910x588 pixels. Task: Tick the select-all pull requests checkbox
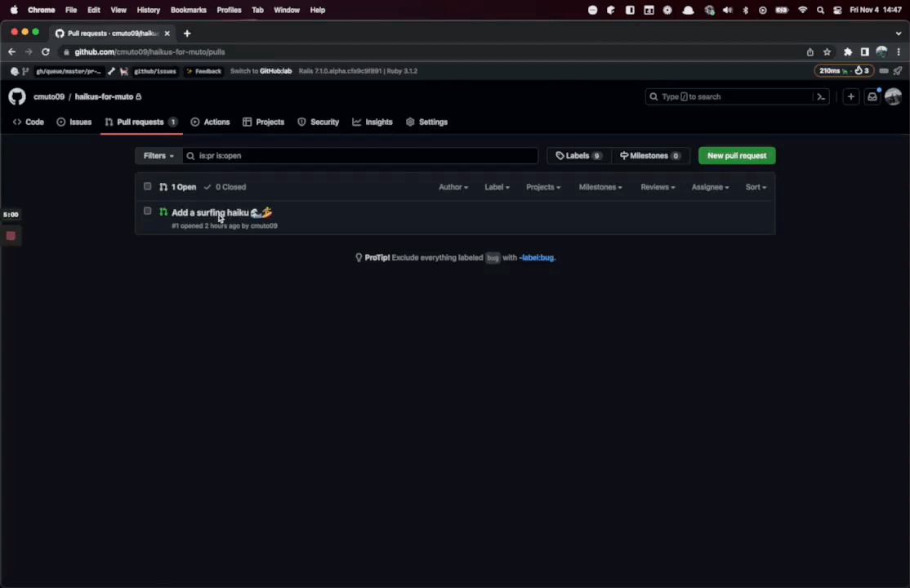[x=147, y=186]
